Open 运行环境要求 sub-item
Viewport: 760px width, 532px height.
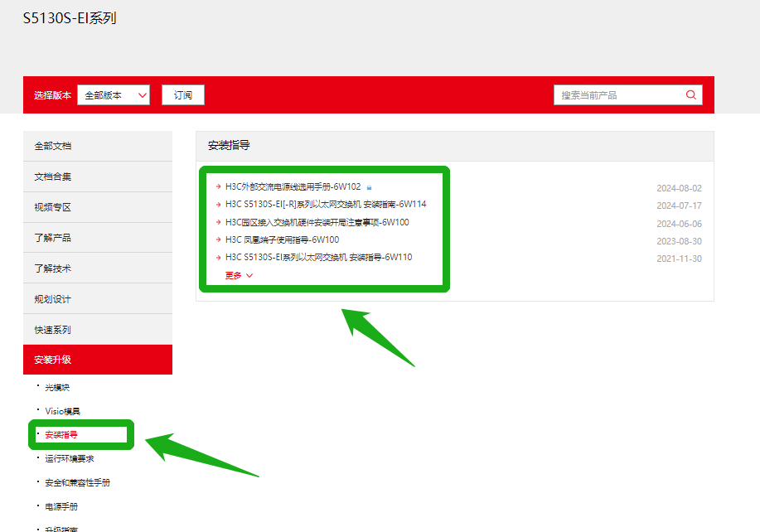70,458
